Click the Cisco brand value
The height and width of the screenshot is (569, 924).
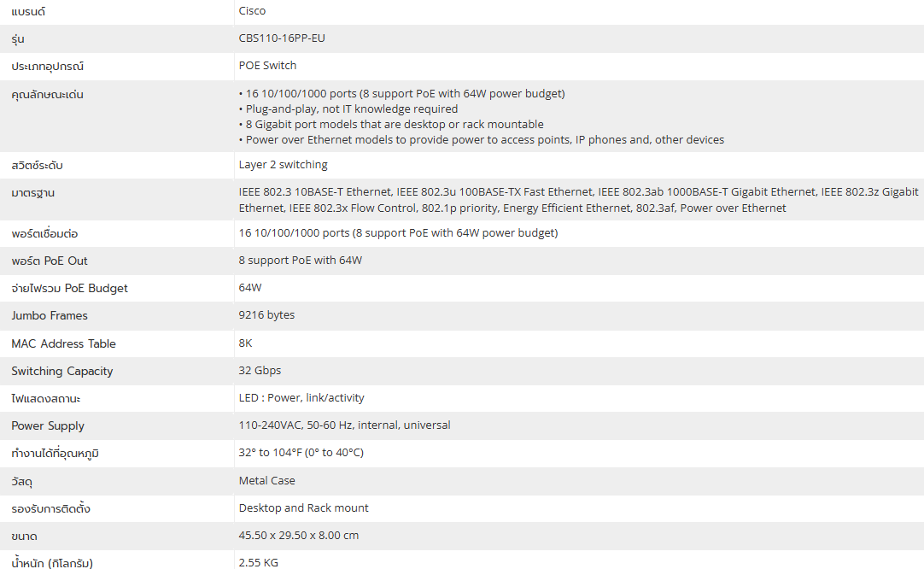[x=252, y=11]
